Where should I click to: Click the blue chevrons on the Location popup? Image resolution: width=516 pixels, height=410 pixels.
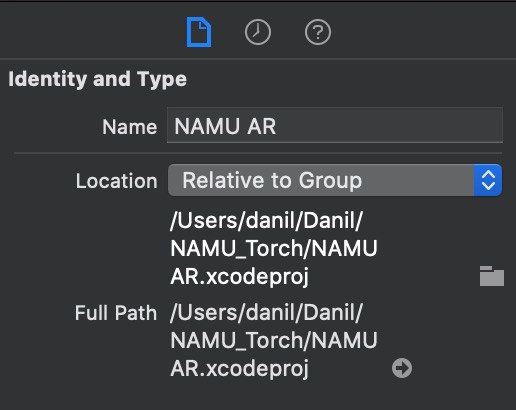click(488, 180)
